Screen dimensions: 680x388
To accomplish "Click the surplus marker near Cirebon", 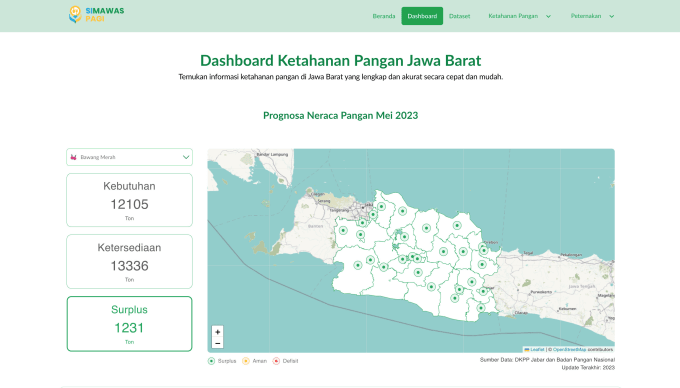I will (484, 250).
